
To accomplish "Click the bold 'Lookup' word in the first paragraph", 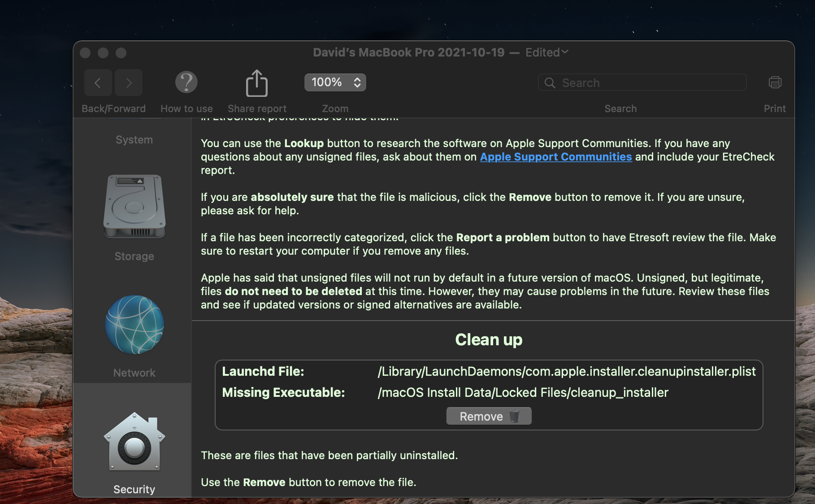I will [x=304, y=143].
